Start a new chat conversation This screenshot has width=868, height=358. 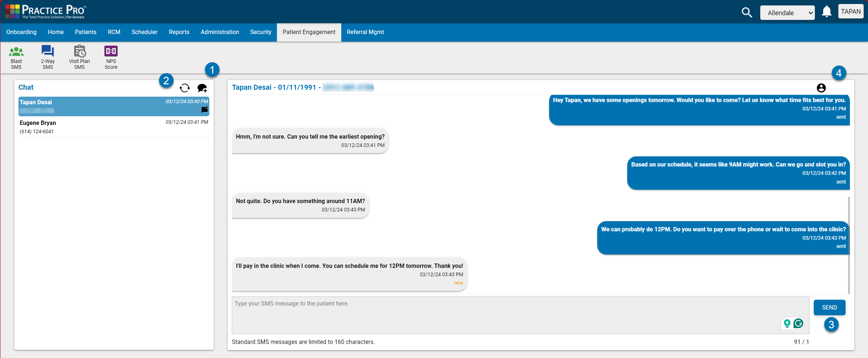tap(202, 88)
